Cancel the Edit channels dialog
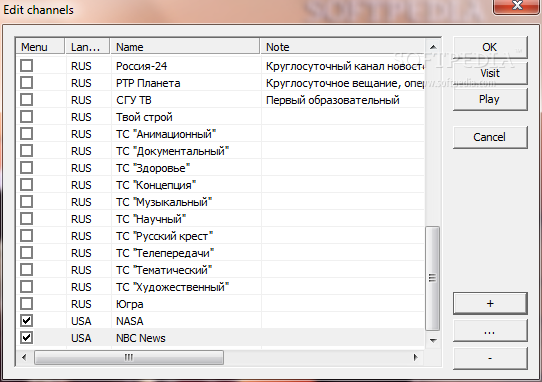The height and width of the screenshot is (382, 542). point(490,137)
